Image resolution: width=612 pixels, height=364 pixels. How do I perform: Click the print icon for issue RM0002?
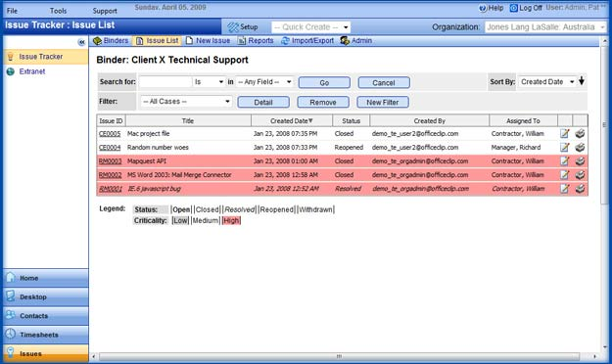(x=580, y=175)
